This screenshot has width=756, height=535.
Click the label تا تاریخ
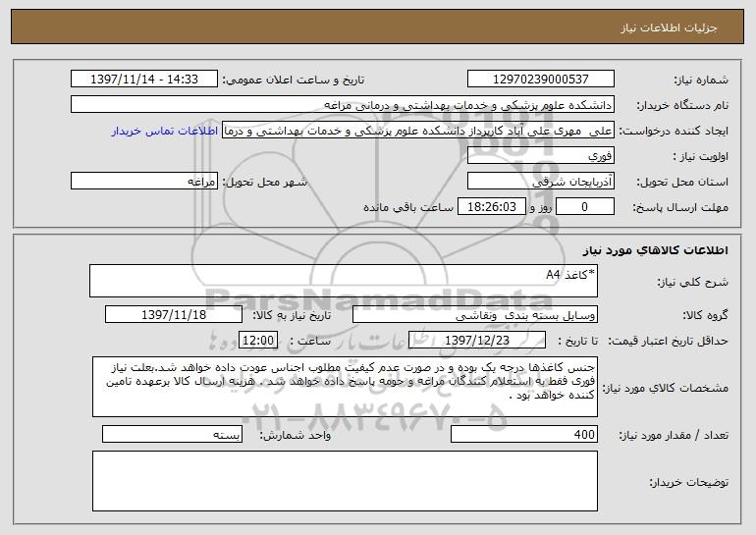click(x=577, y=341)
